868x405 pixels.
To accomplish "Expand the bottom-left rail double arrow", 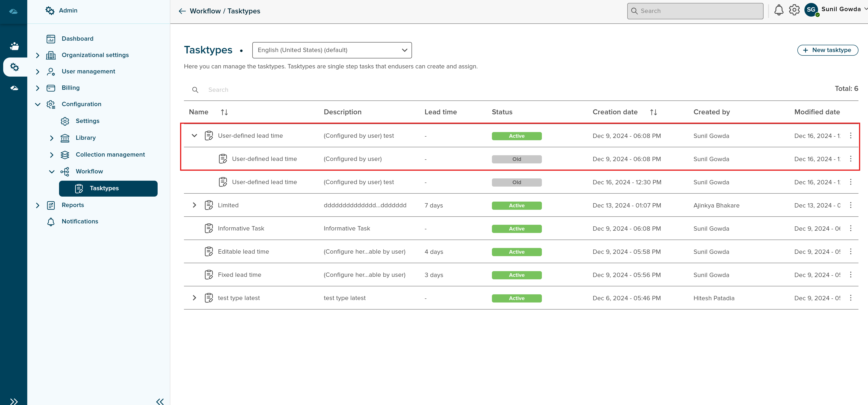I will pos(14,401).
